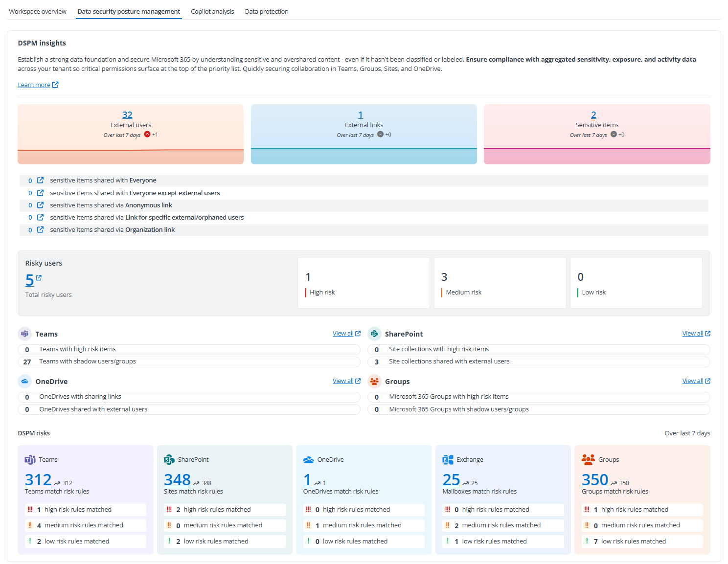Click the 32 external users link

point(127,114)
